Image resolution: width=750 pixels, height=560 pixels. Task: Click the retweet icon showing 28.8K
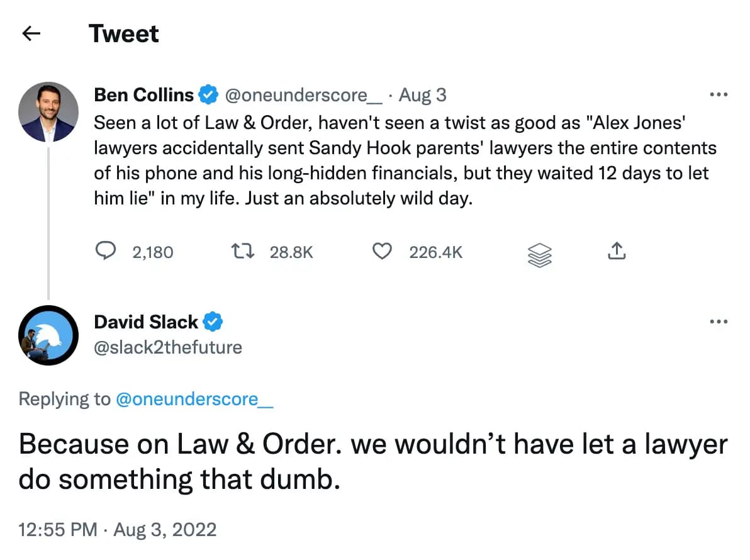coord(242,251)
